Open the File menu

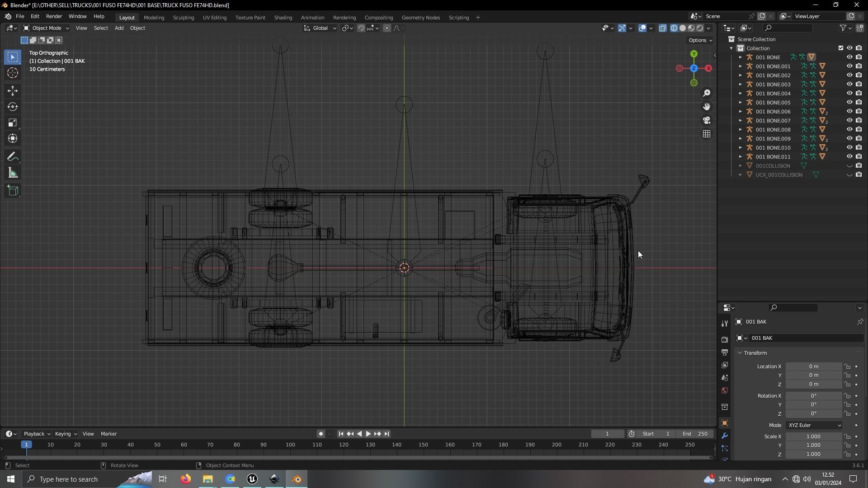coord(20,16)
